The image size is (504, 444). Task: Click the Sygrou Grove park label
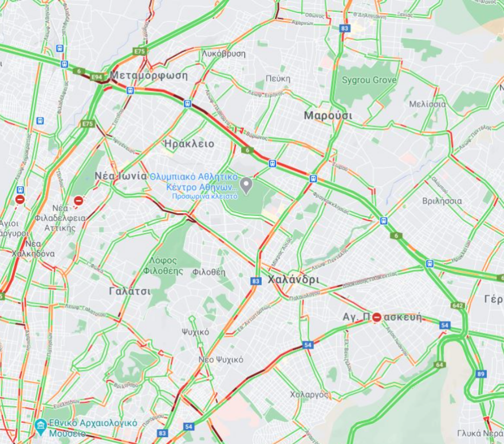[x=369, y=80]
